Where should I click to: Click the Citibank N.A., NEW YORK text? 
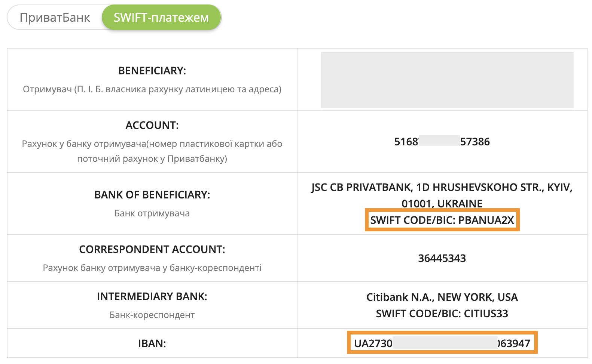tap(442, 297)
